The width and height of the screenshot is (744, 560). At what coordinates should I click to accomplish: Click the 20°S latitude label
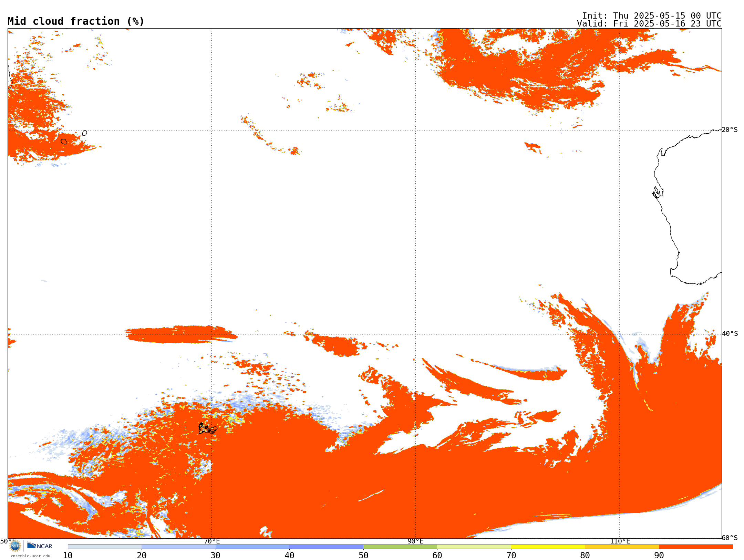click(x=730, y=130)
